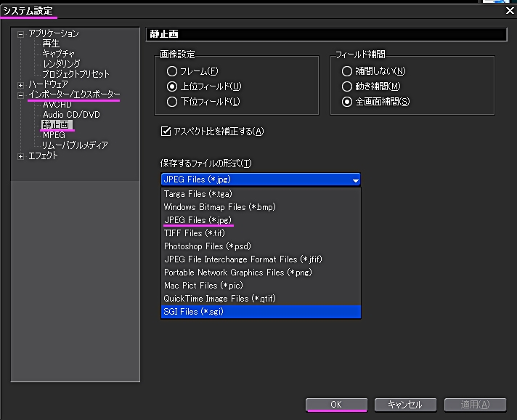
Task: Close the システム設定 dialog
Action: [510, 9]
